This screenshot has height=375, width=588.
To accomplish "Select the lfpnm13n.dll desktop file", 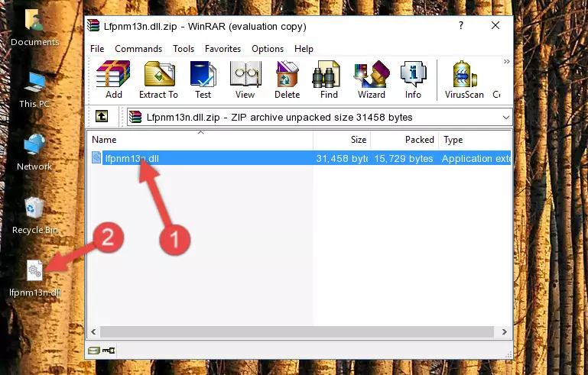I will [x=35, y=278].
